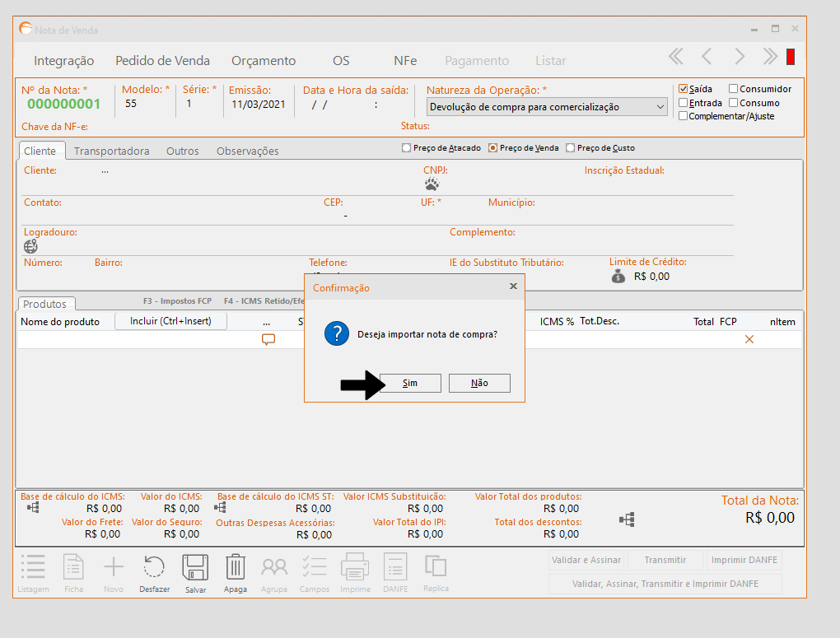
Task: Open the Pagamento menu
Action: (x=476, y=61)
